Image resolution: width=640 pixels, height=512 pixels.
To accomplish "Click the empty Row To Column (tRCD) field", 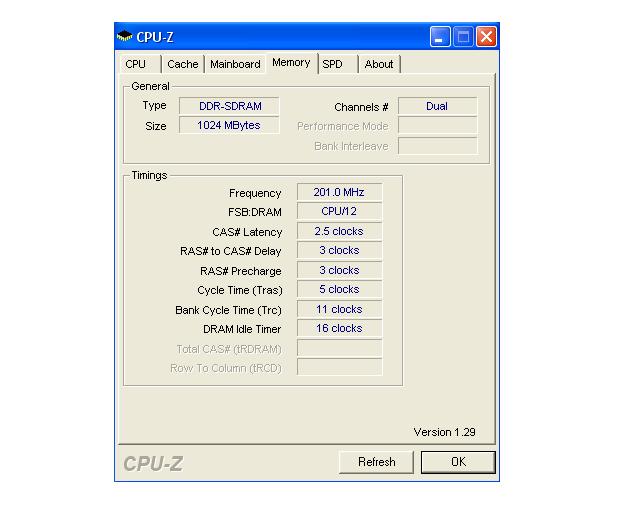I will pos(340,367).
